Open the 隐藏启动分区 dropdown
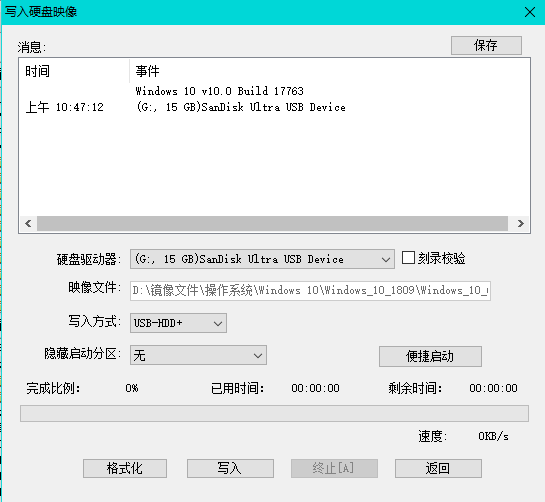Viewport: 545px width, 502px height. 198,355
